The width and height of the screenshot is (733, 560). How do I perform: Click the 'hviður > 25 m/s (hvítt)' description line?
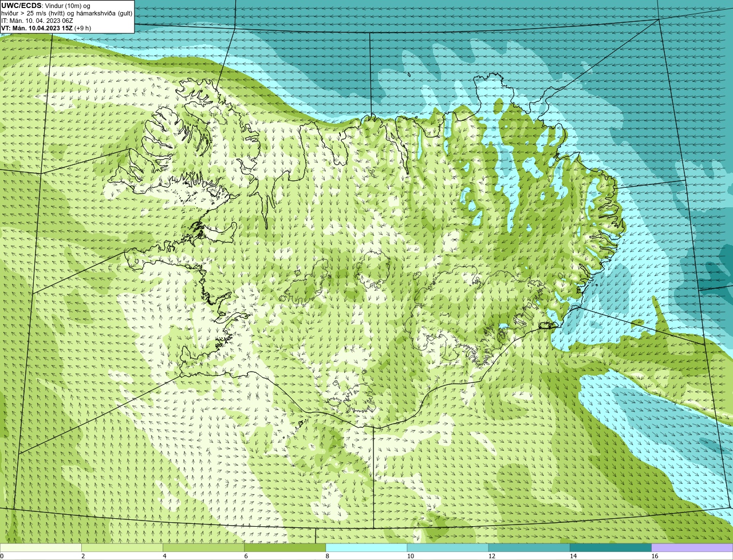pyautogui.click(x=66, y=13)
